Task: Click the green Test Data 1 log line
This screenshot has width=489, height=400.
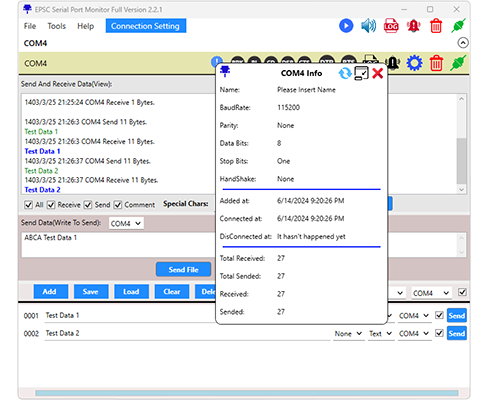Action: point(41,132)
